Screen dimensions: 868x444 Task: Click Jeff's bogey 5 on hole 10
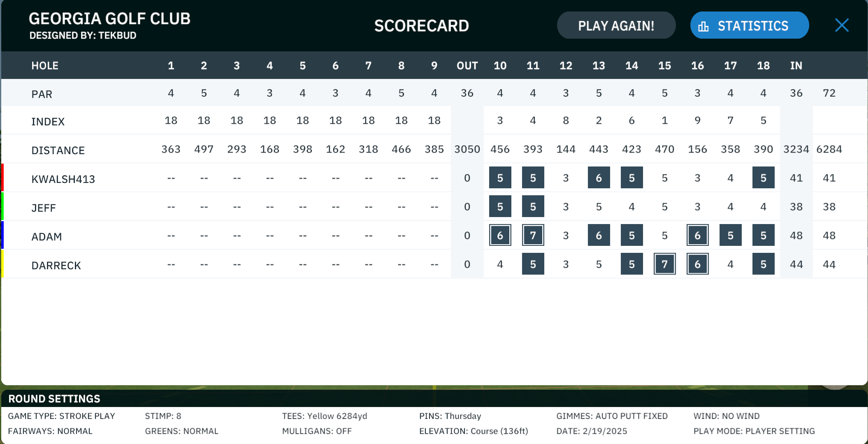pyautogui.click(x=500, y=206)
